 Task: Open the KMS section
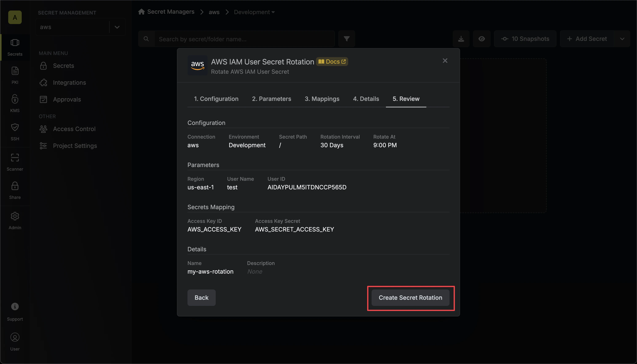(15, 103)
